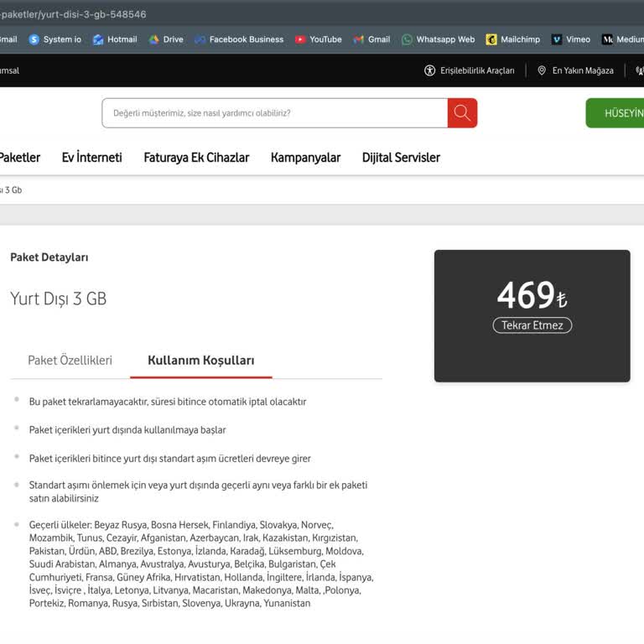Click 'Paket içerikleri yurt dışında kullanılmaya başlar' text

pos(127,430)
